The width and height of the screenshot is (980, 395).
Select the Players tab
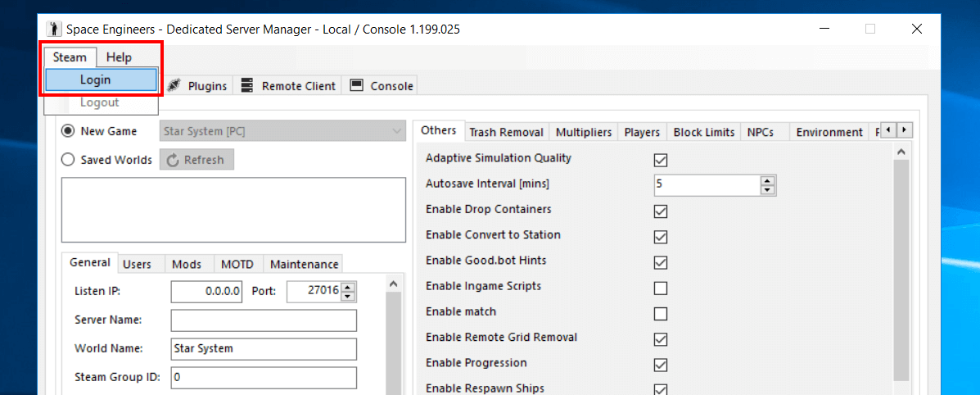643,133
